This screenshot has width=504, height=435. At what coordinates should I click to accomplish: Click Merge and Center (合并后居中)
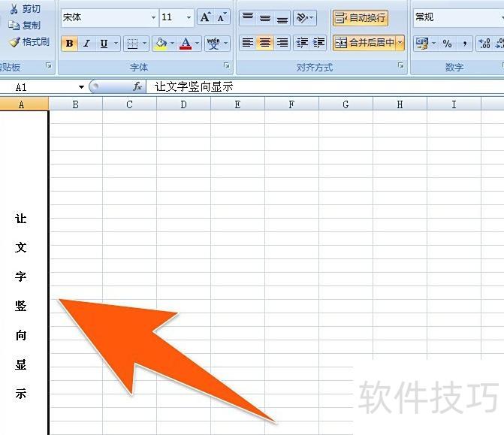click(x=364, y=42)
